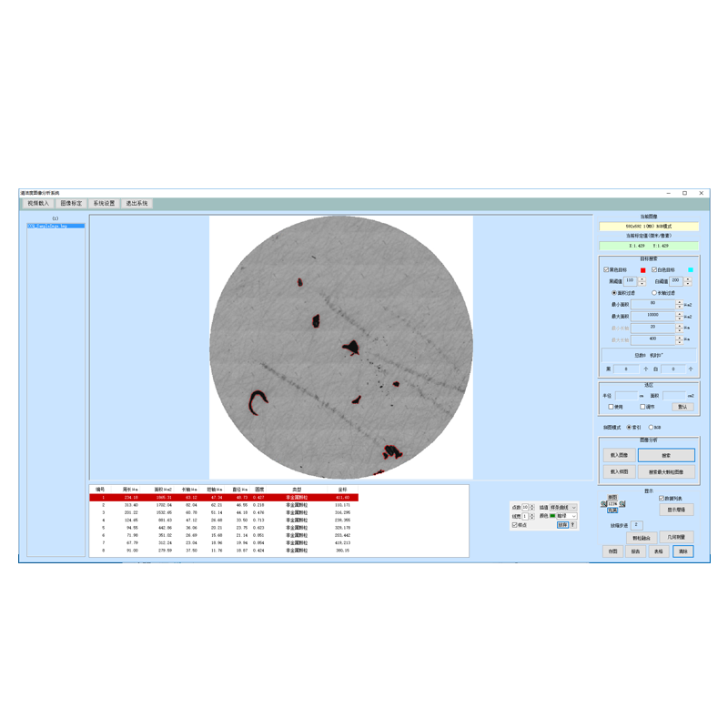Click the 显示增强 button
Image resolution: width=728 pixels, height=728 pixels.
coord(676,510)
